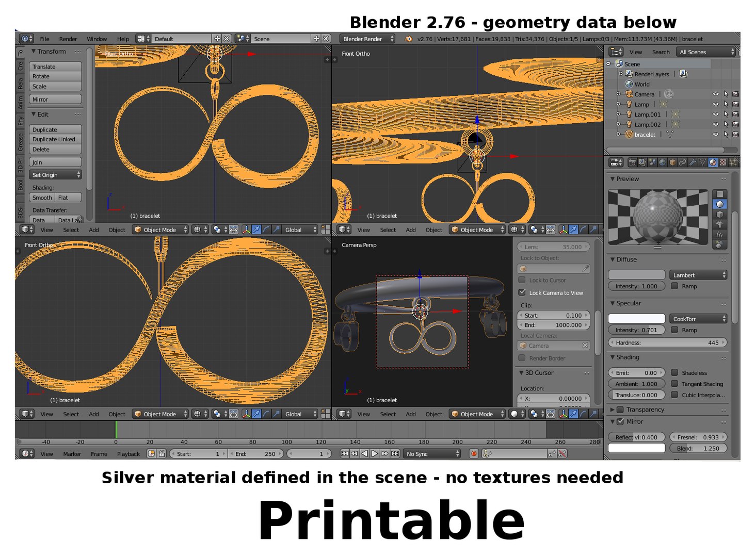Select the Material properties sphere icon
The height and width of the screenshot is (557, 756).
click(713, 162)
